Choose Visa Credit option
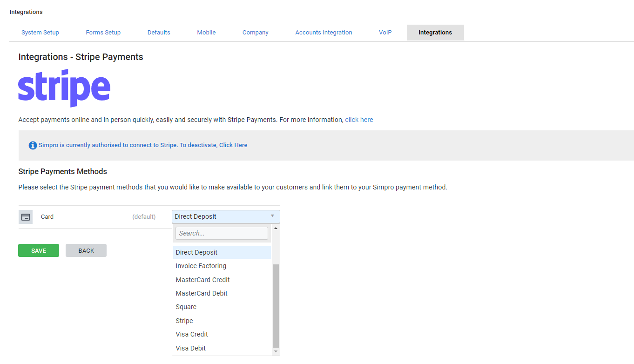Viewport: 634px width, 364px height. (222, 334)
